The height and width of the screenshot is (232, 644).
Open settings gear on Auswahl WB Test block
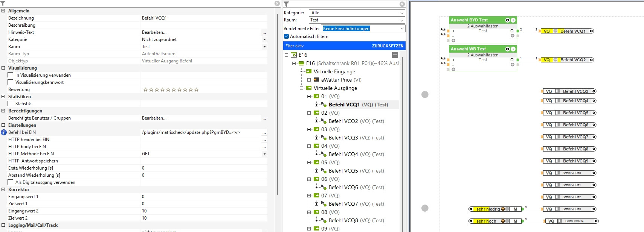[507, 49]
